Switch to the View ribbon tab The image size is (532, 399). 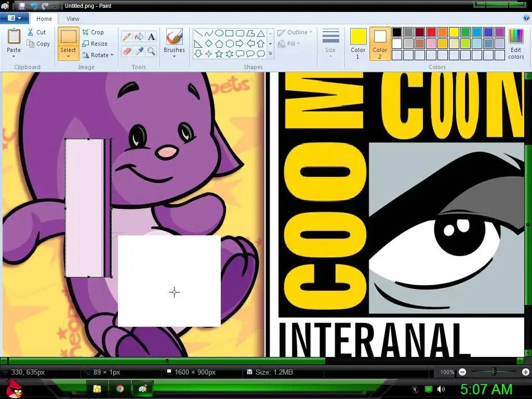[73, 19]
